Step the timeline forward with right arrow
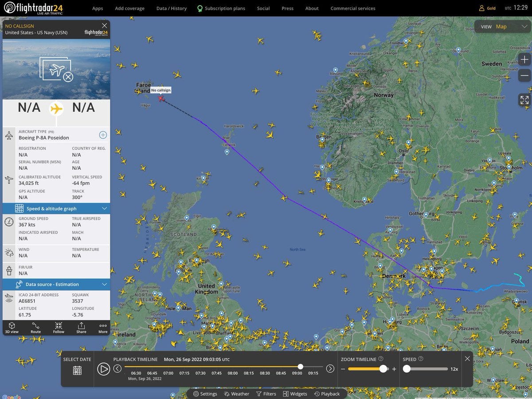This screenshot has height=399, width=532. click(x=330, y=368)
